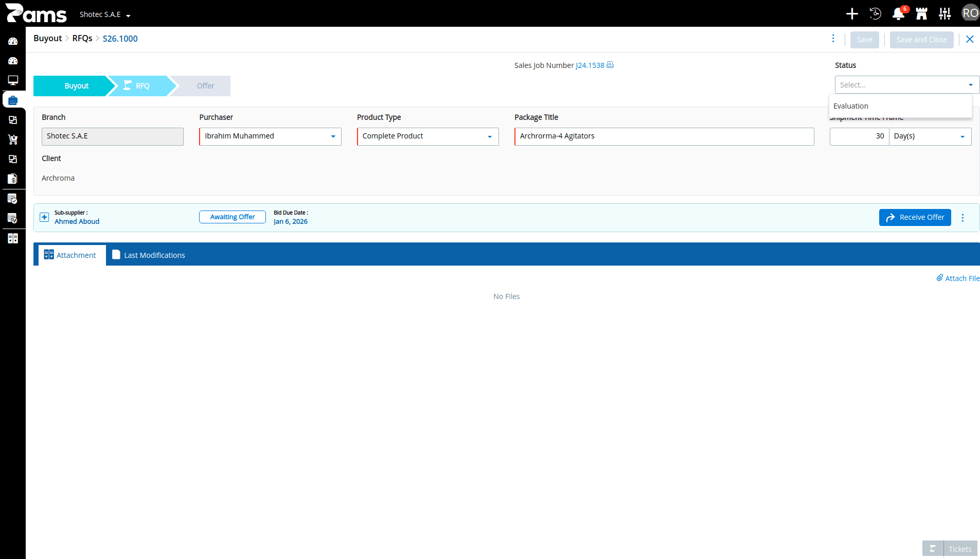Open the Day(s) time unit dropdown

tap(930, 136)
